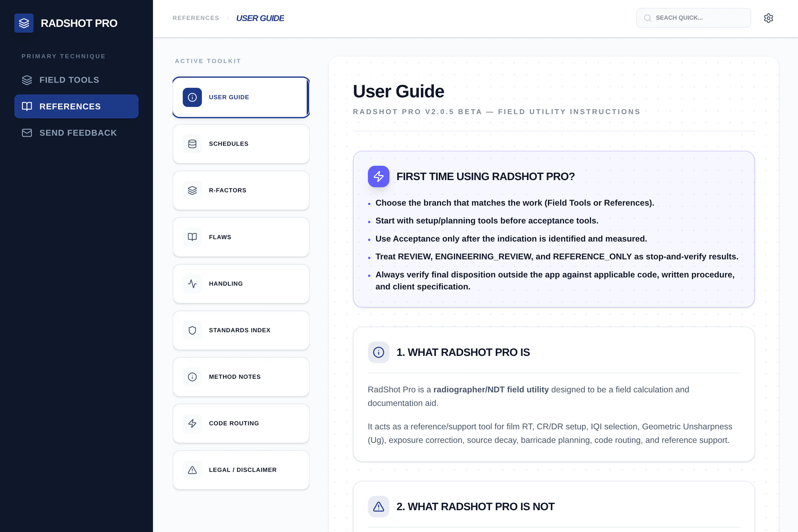Click the RADSHOT PRO brand title

pos(79,23)
